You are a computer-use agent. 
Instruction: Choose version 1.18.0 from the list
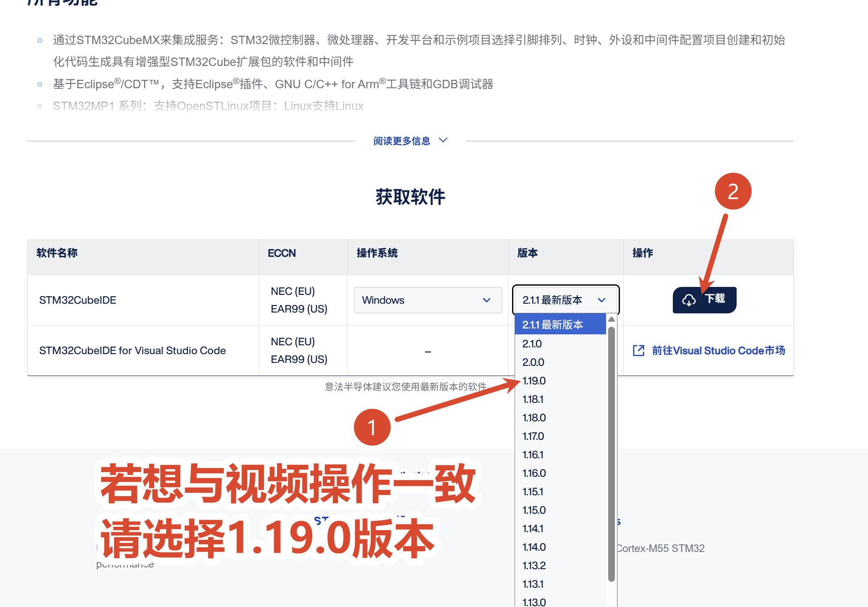[560, 418]
